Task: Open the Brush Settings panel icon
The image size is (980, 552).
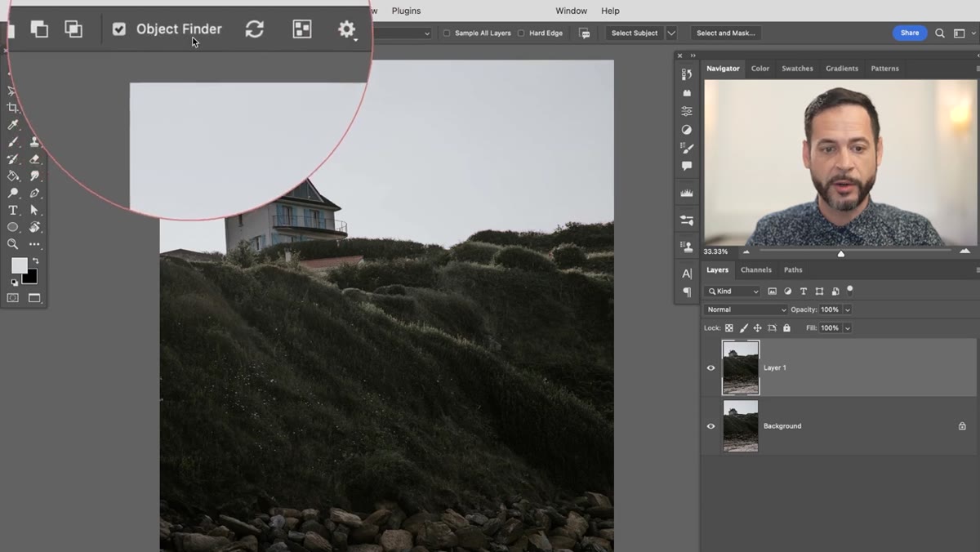Action: (687, 148)
